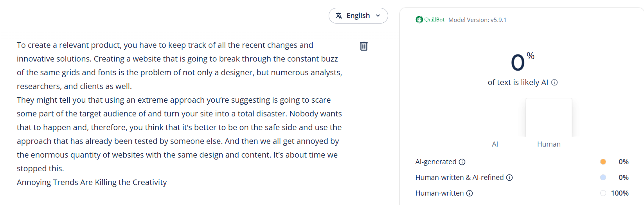The image size is (644, 205).
Task: Click the orange AI-generated color dot
Action: pos(603,162)
